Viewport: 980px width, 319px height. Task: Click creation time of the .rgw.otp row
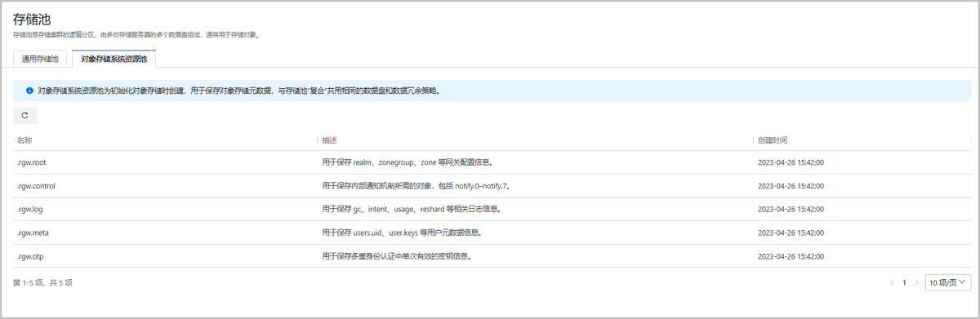click(x=791, y=256)
